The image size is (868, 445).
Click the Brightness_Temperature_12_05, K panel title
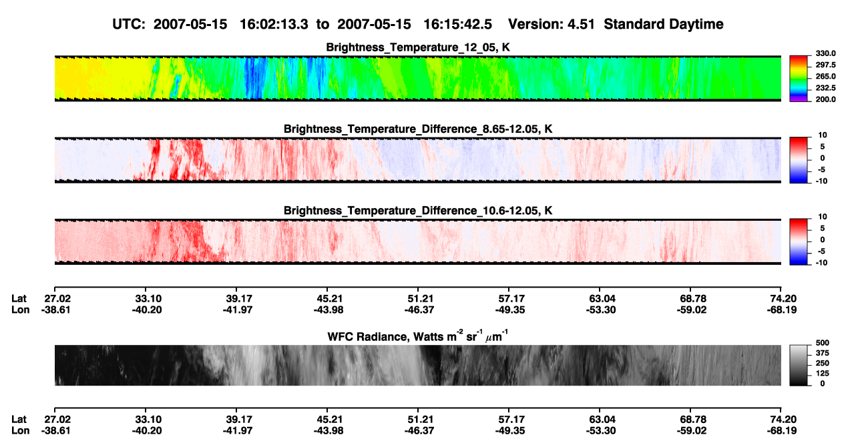418,47
